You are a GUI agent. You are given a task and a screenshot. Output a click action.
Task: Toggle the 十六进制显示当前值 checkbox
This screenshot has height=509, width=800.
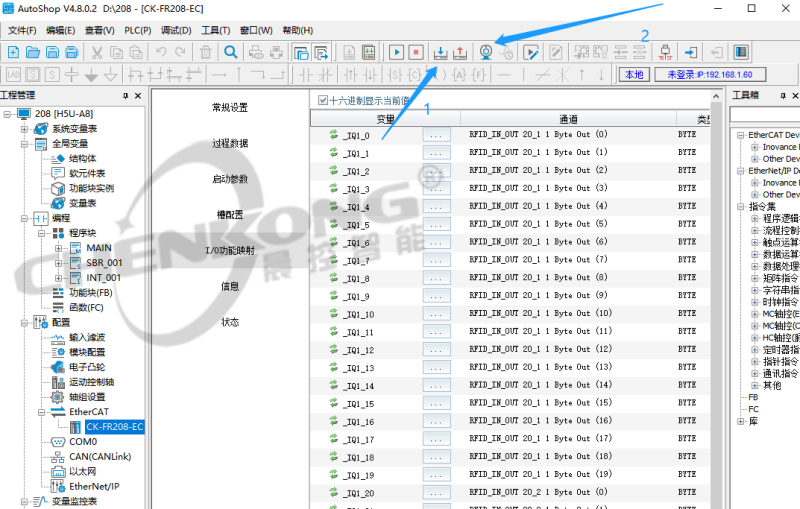pyautogui.click(x=322, y=100)
